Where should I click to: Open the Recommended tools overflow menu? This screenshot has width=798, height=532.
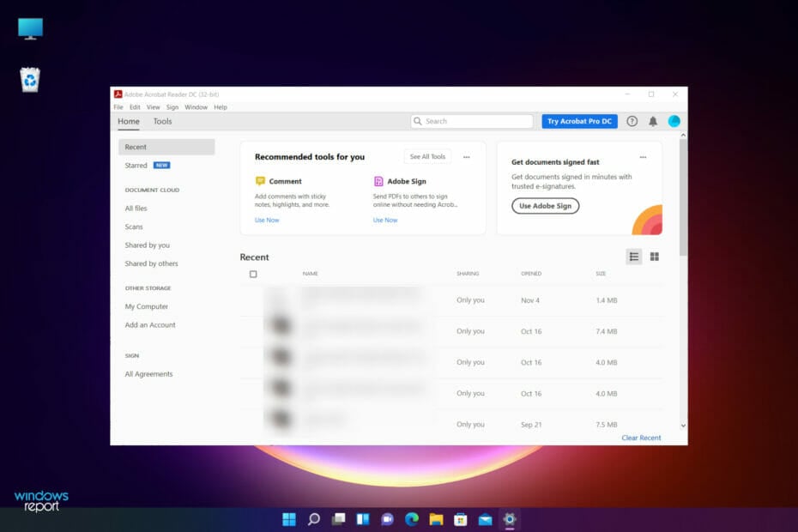coord(467,156)
